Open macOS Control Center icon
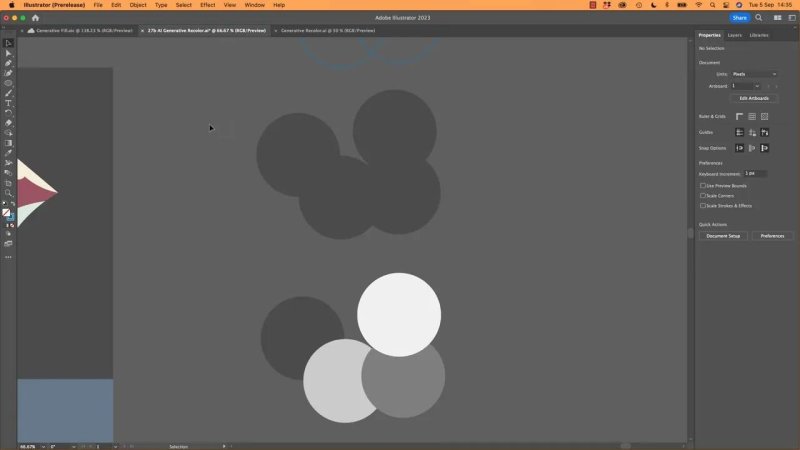Screen dimensions: 800x450 [726, 5]
